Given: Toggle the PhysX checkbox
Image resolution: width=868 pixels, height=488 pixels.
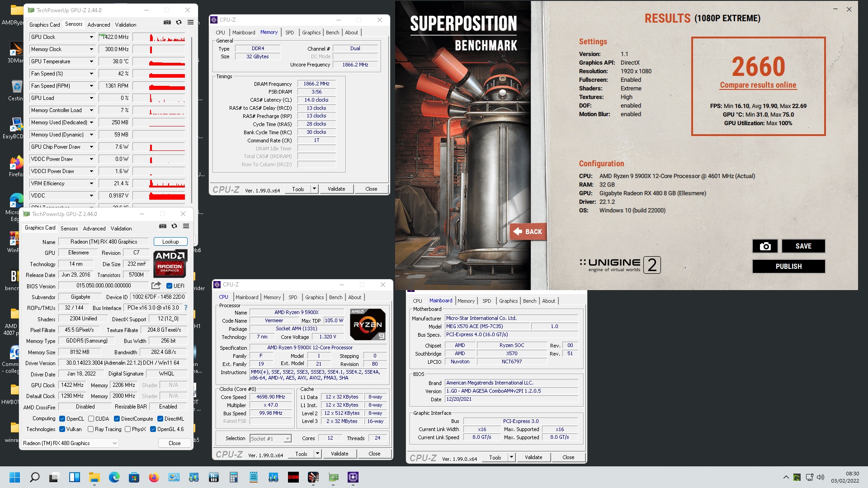Looking at the screenshot, I should pos(127,429).
